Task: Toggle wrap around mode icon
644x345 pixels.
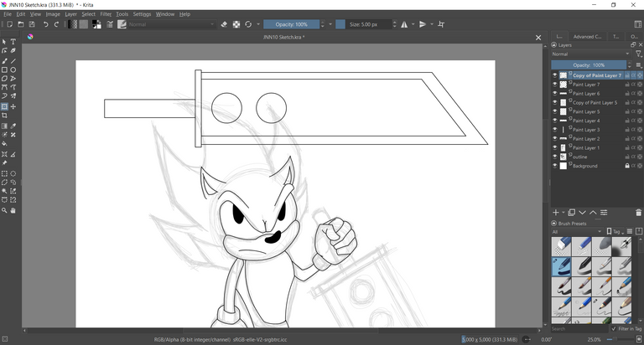Action: point(441,24)
